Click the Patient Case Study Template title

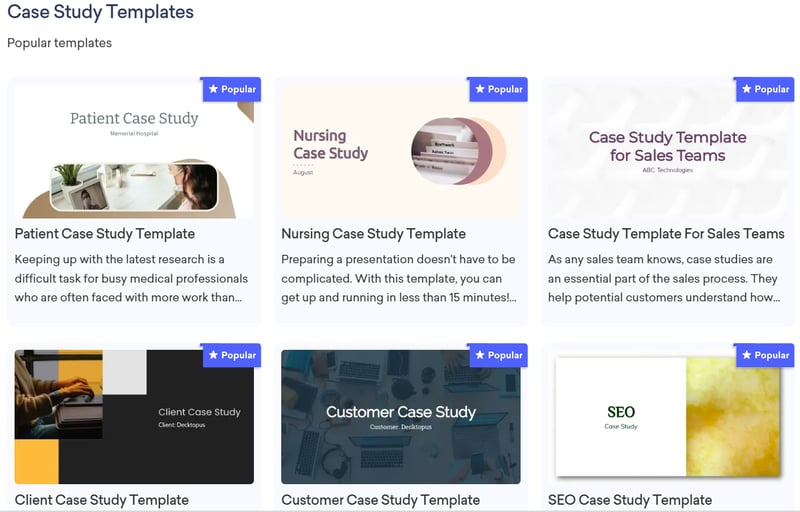click(x=105, y=234)
